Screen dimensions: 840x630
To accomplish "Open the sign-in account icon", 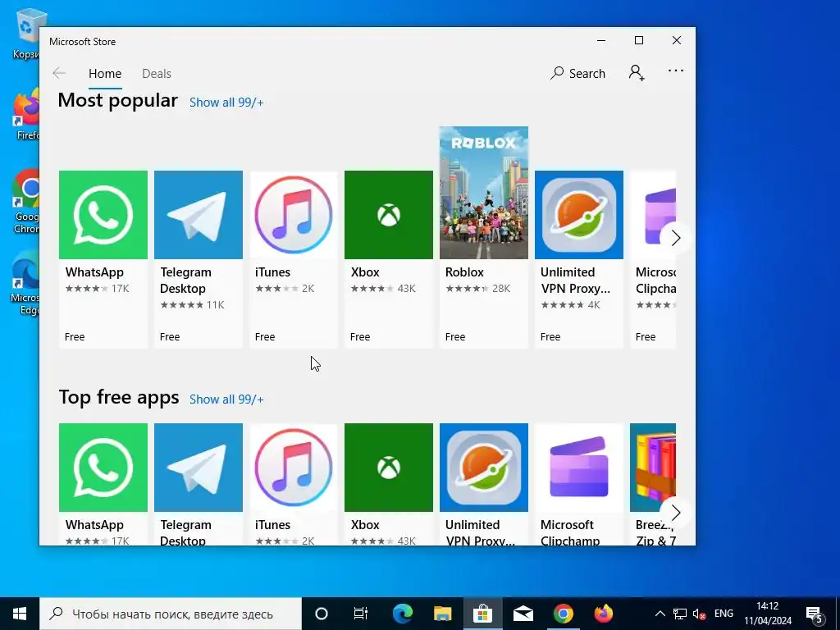I will pos(637,72).
